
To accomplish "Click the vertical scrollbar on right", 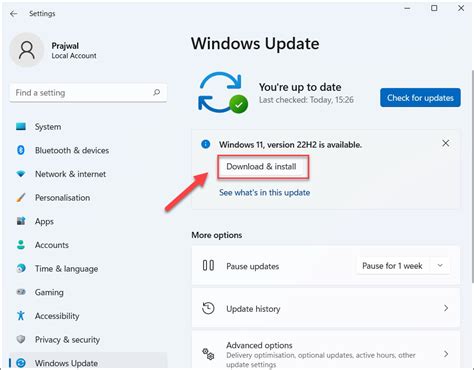I will point(472,177).
